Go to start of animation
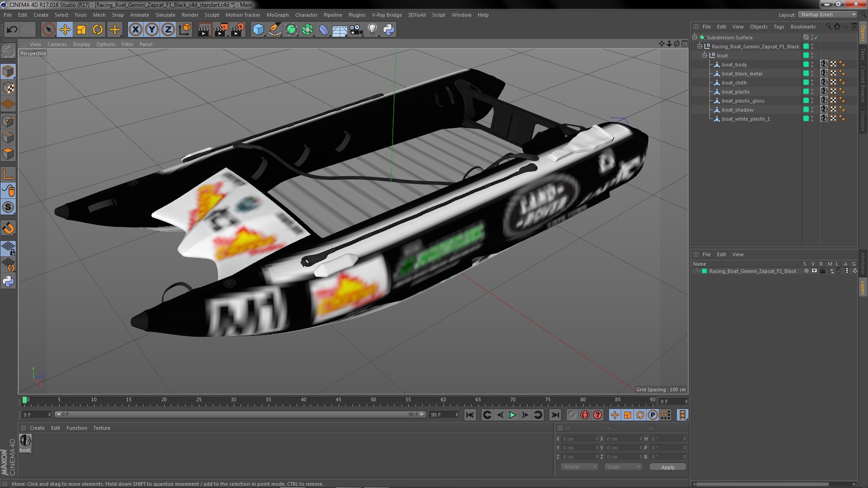The width and height of the screenshot is (868, 488). coord(470,415)
